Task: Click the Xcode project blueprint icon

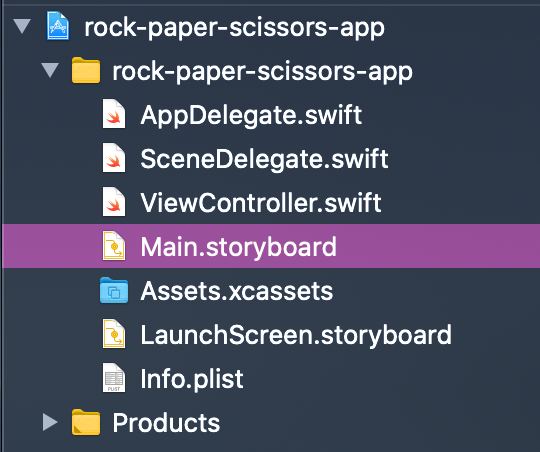Action: pyautogui.click(x=58, y=26)
